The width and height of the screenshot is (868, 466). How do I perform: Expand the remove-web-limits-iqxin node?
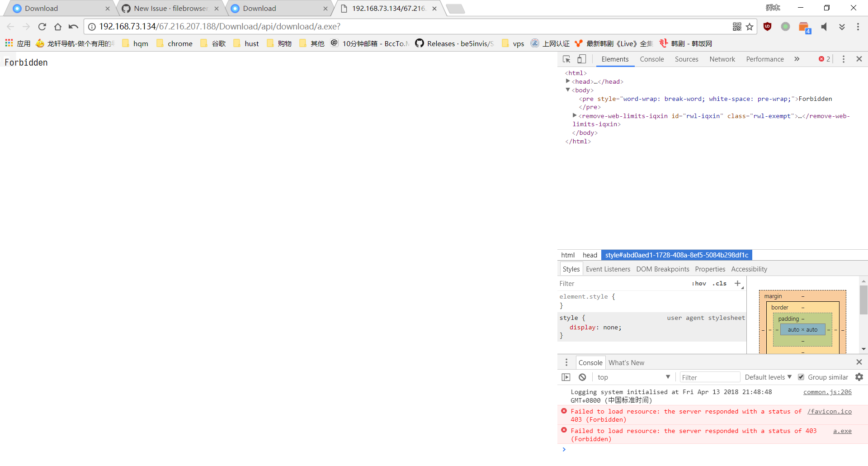pyautogui.click(x=575, y=115)
